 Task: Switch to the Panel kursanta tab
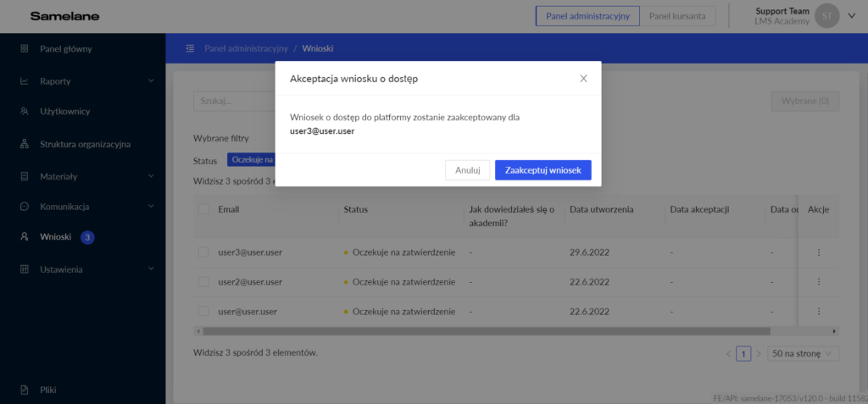(676, 16)
